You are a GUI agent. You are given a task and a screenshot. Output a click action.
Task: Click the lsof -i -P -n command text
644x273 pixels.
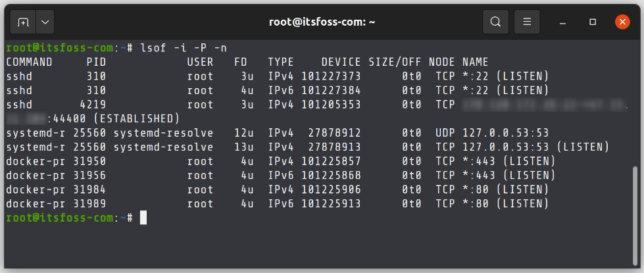[x=183, y=48]
